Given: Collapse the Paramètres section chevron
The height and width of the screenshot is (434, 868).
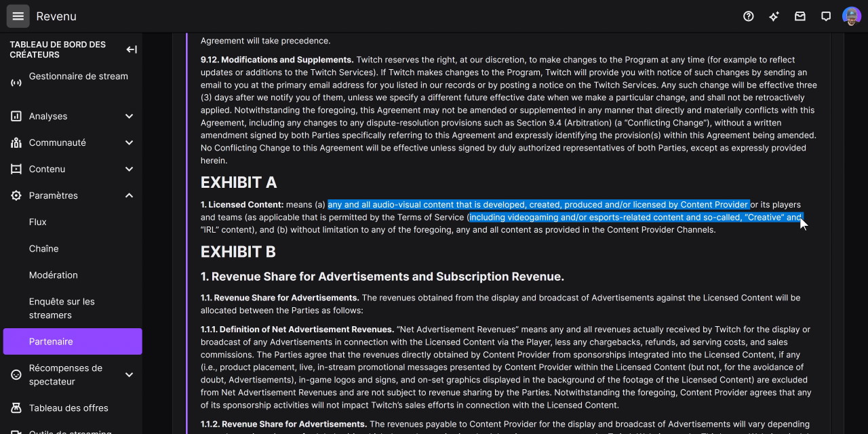Looking at the screenshot, I should point(129,195).
